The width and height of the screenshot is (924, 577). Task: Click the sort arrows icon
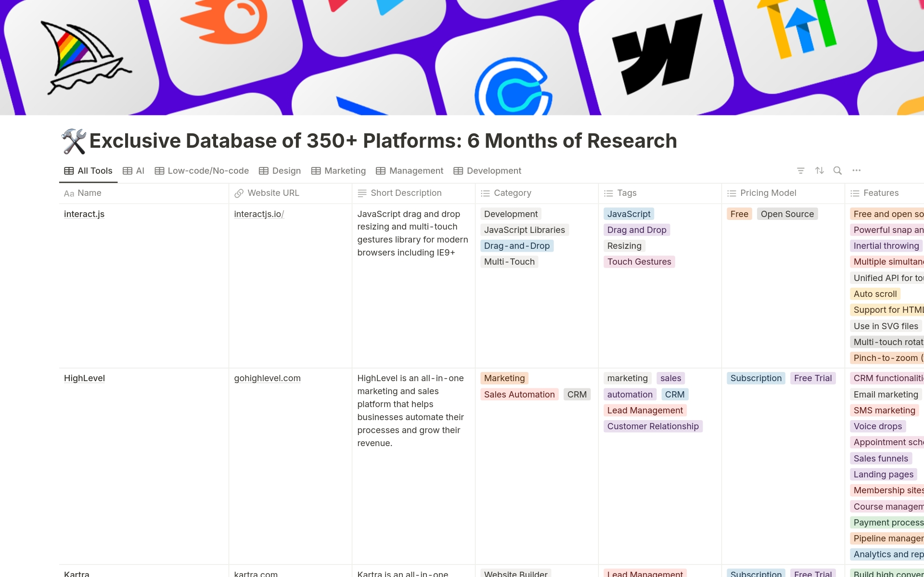coord(820,170)
